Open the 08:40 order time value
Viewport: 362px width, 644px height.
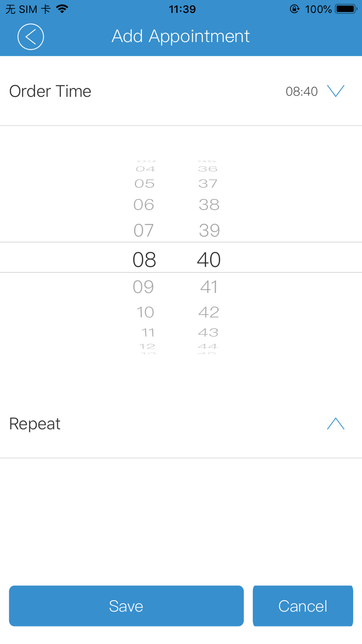click(x=302, y=91)
